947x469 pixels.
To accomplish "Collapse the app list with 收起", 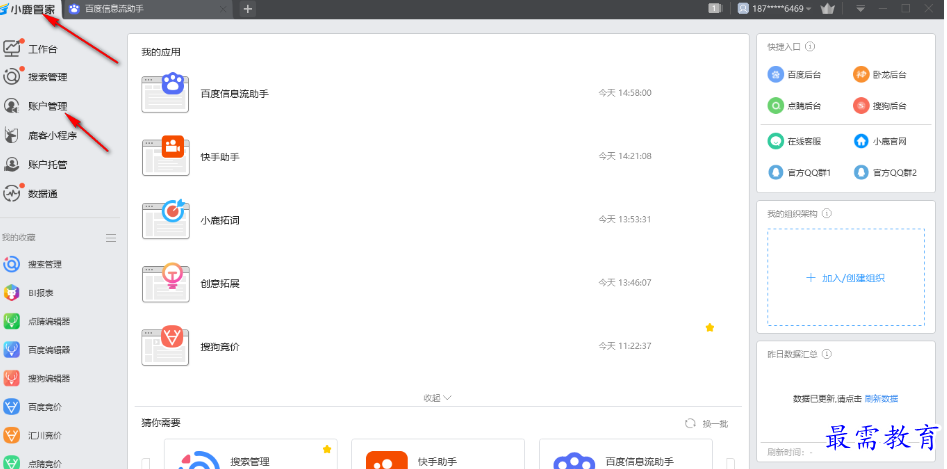I will coord(437,398).
